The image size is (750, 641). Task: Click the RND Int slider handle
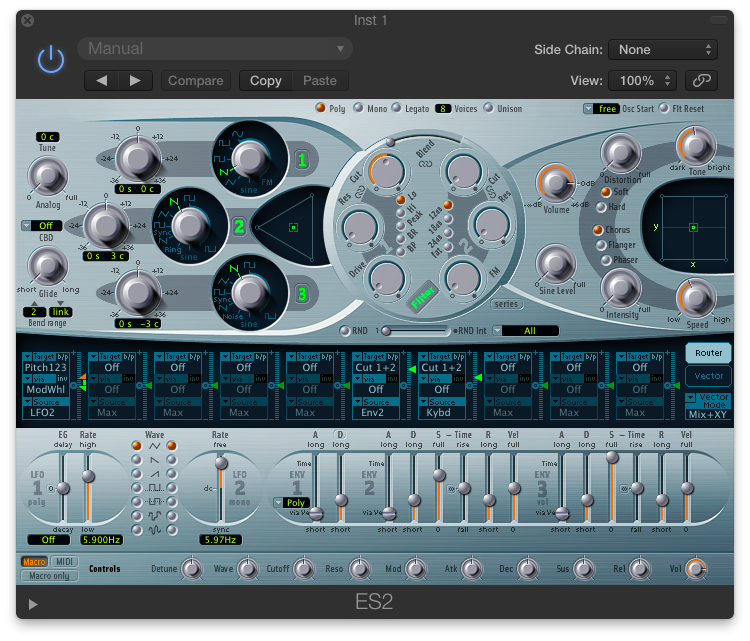(x=386, y=331)
